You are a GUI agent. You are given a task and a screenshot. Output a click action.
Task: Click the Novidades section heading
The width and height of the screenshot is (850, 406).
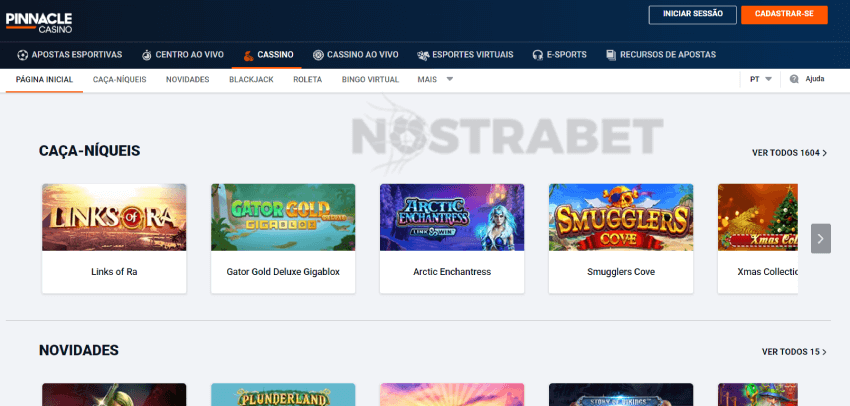point(79,350)
